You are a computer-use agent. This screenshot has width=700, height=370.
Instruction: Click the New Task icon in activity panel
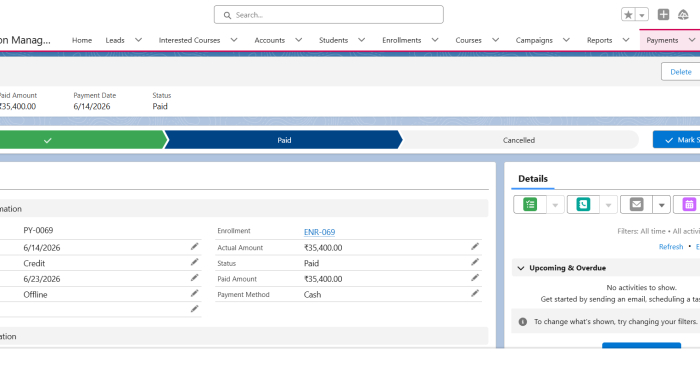pos(530,204)
